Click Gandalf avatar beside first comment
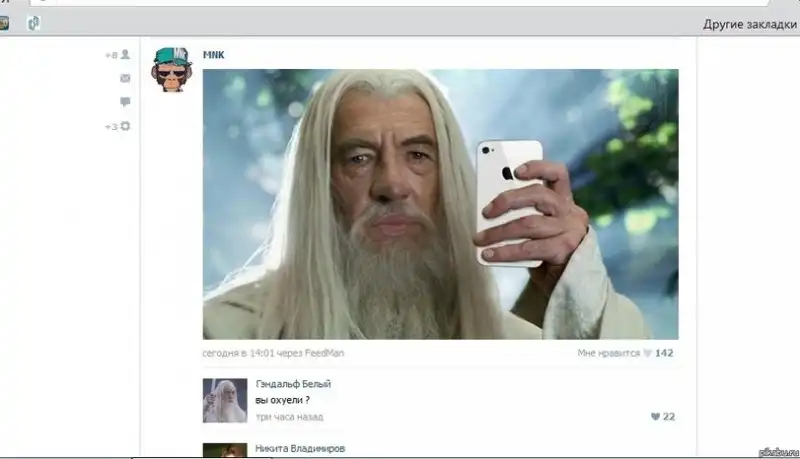This screenshot has height=459, width=800. [224, 399]
